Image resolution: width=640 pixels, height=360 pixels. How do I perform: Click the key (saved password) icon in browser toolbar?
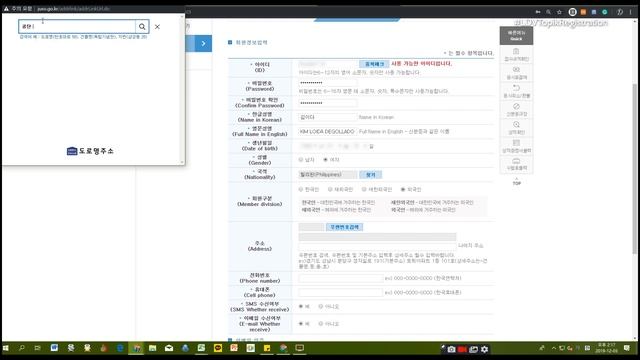pyautogui.click(x=538, y=12)
